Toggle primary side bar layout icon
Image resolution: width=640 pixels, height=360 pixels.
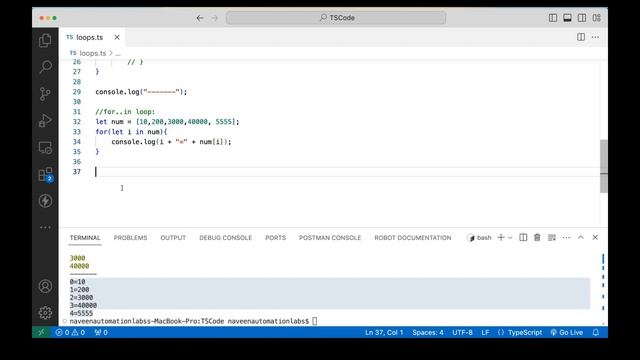coord(553,18)
